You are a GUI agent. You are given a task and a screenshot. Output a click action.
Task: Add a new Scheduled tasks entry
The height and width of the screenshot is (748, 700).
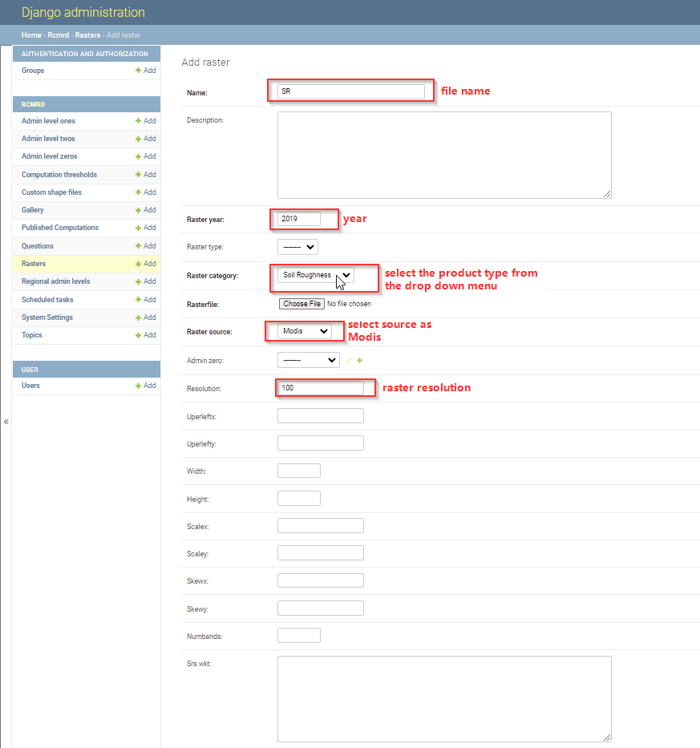click(x=146, y=300)
